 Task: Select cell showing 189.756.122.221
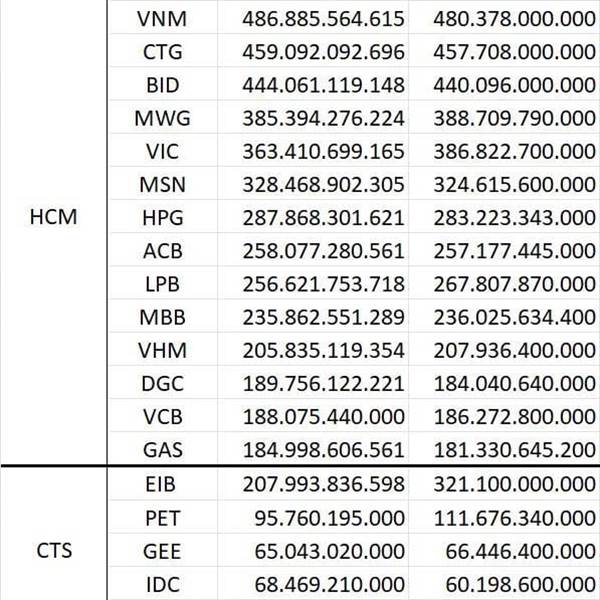coord(323,382)
